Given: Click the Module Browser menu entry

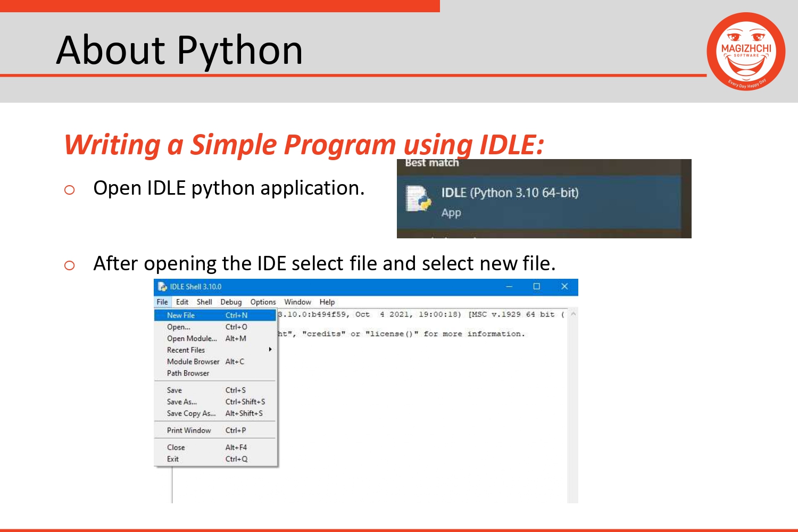Looking at the screenshot, I should click(x=215, y=362).
